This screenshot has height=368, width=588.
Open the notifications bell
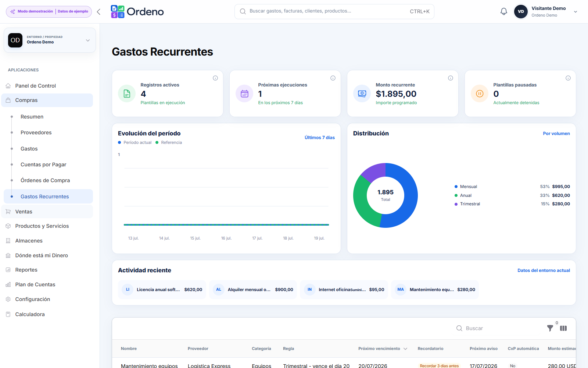504,11
